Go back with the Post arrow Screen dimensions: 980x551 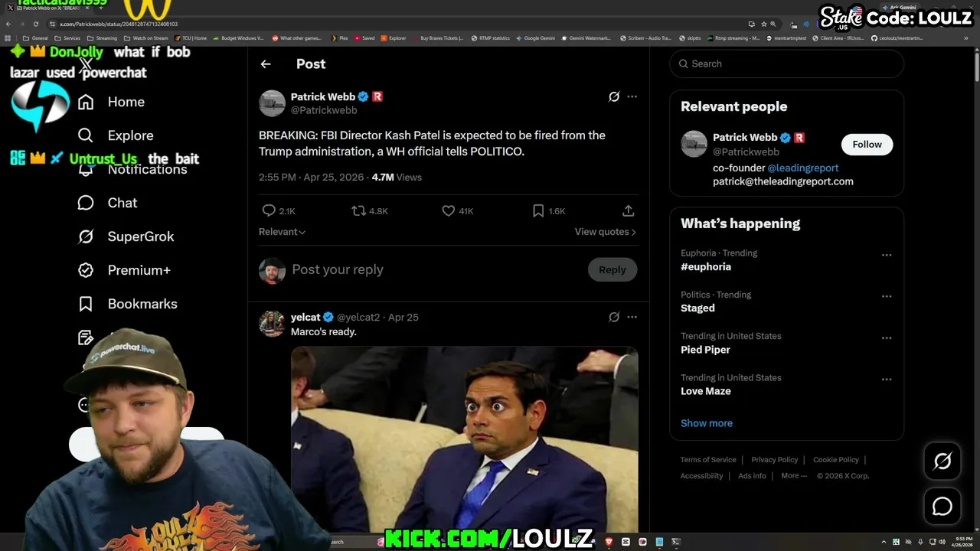(266, 64)
